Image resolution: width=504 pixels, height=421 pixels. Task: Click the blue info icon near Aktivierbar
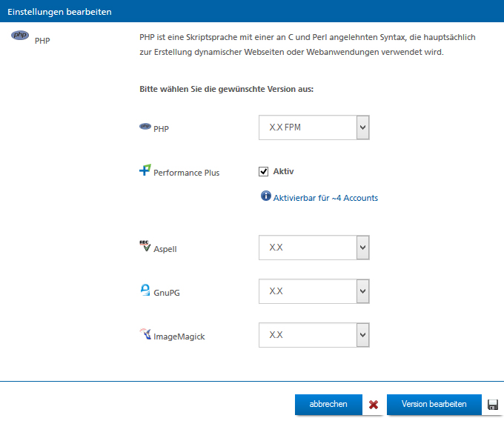(x=266, y=196)
